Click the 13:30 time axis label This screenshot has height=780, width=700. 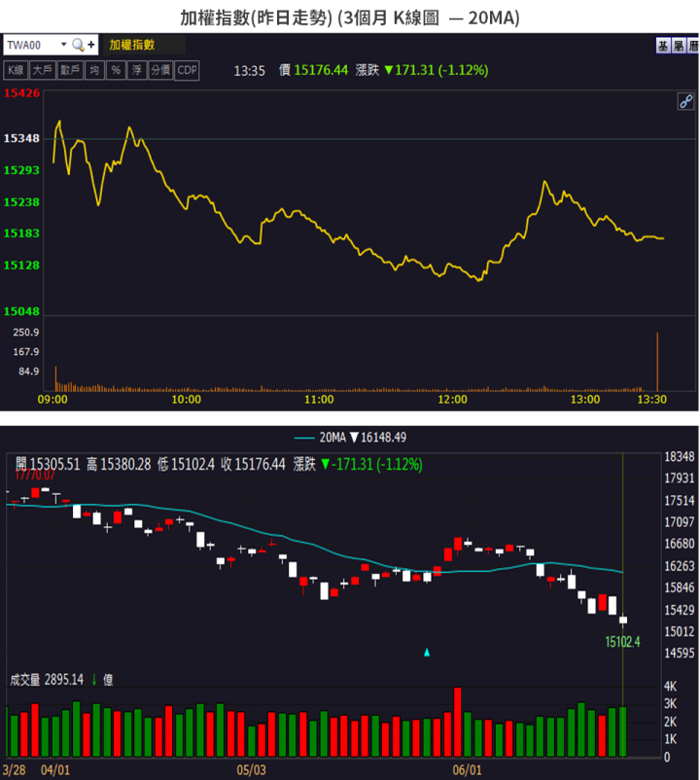pyautogui.click(x=651, y=400)
